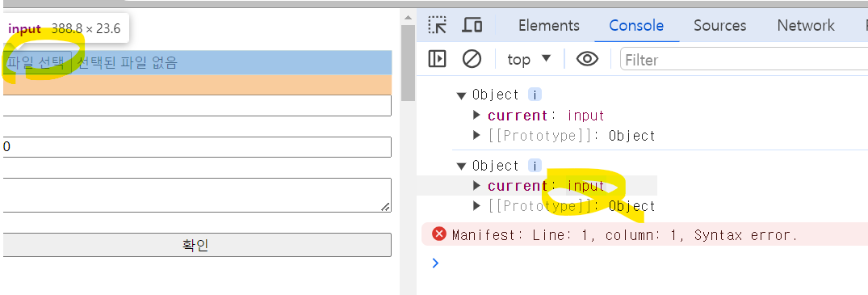Click the 확인 submit button
The width and height of the screenshot is (868, 295).
click(196, 245)
